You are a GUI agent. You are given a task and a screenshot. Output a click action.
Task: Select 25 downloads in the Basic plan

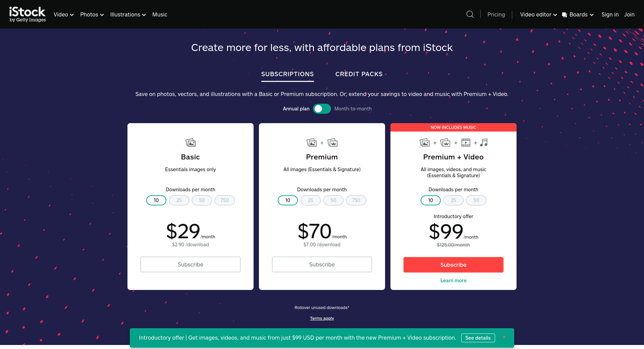(x=179, y=200)
